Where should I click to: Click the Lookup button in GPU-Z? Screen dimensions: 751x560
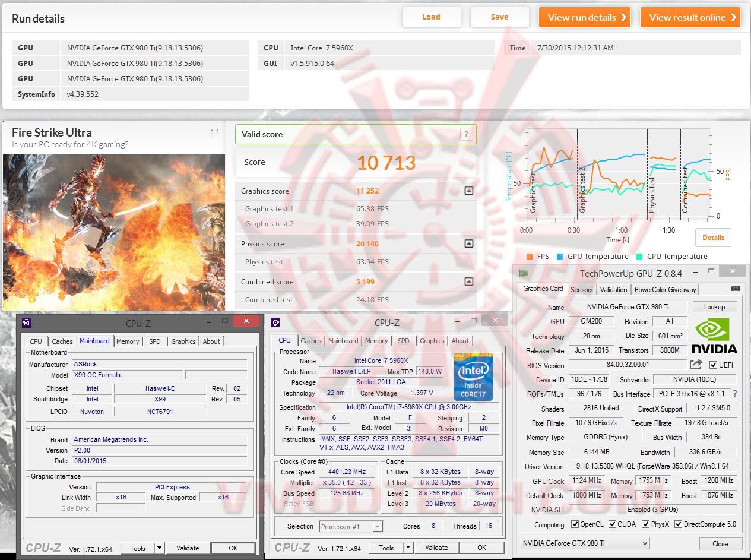tap(714, 307)
